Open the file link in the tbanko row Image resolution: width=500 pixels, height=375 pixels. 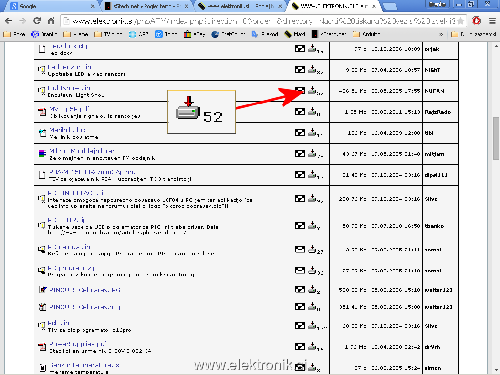point(66,220)
